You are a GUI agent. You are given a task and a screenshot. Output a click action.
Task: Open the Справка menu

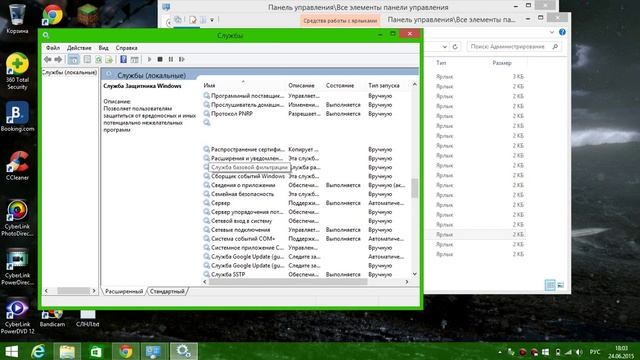point(127,48)
